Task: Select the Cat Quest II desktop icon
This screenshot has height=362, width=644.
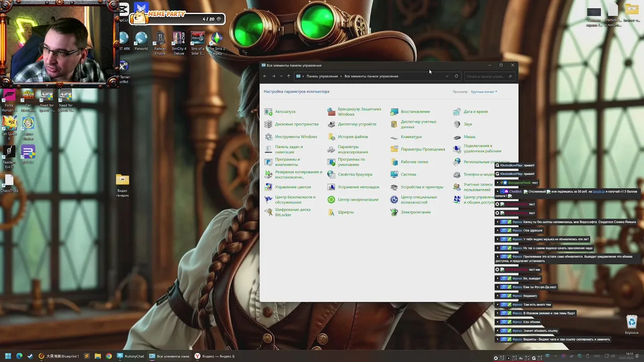Action: (x=9, y=128)
